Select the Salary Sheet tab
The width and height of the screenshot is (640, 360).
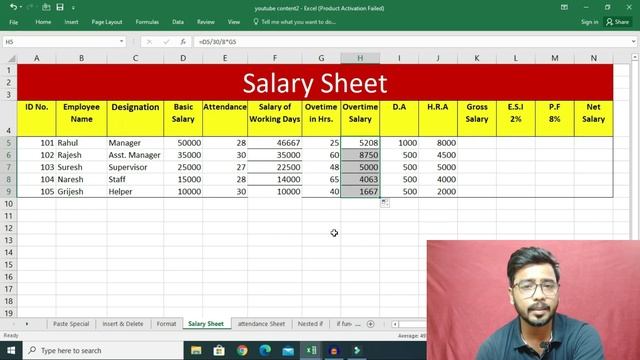[x=206, y=324]
